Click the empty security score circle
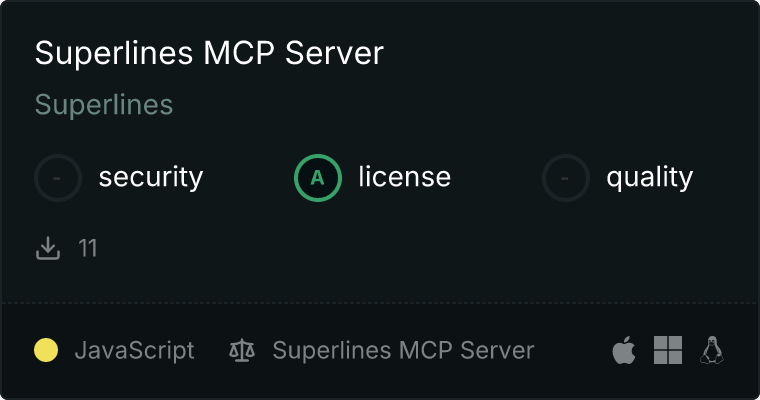The height and width of the screenshot is (400, 760). [58, 178]
